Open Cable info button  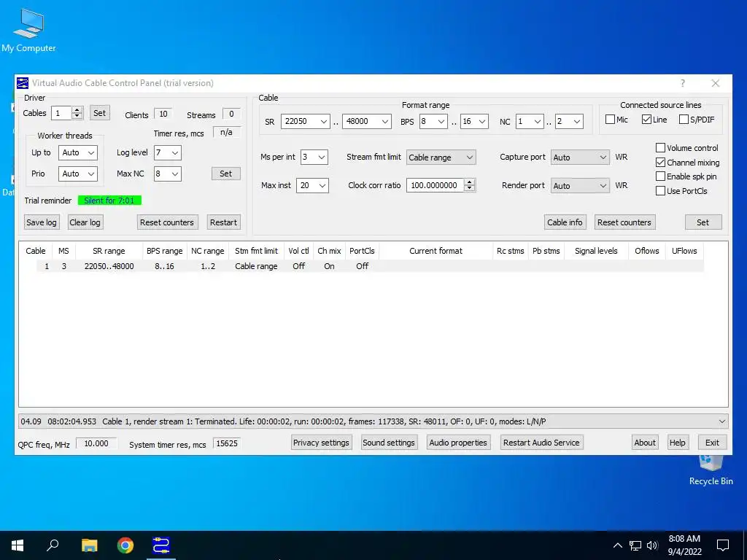(x=565, y=222)
